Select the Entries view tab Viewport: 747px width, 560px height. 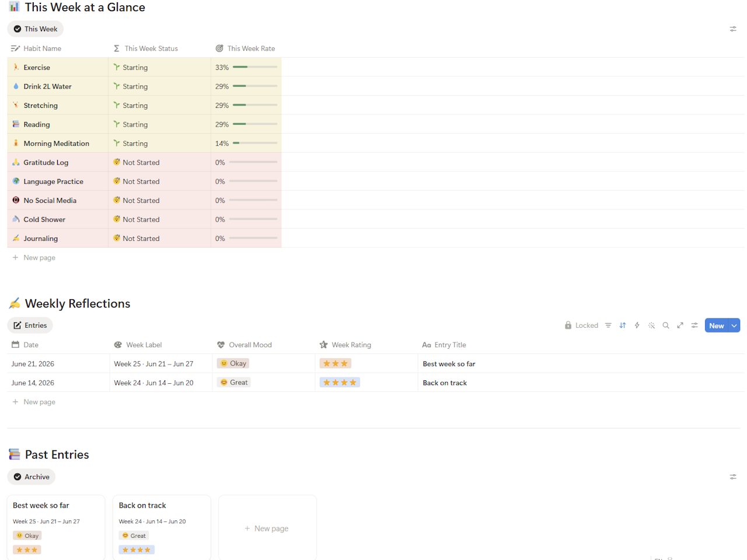pyautogui.click(x=30, y=325)
